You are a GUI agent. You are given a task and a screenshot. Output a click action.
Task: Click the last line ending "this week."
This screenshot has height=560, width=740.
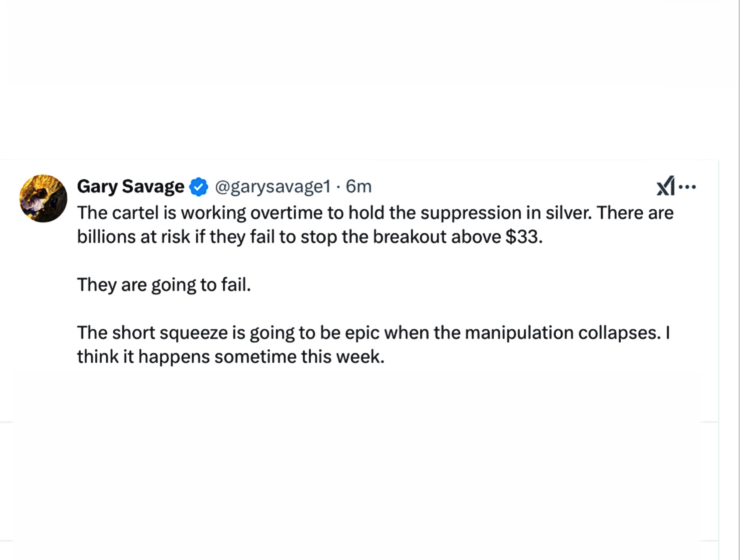(x=230, y=357)
